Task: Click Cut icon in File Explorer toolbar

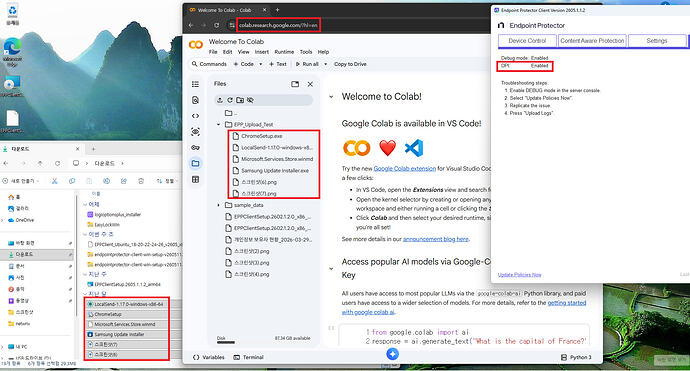Action: pyautogui.click(x=55, y=181)
